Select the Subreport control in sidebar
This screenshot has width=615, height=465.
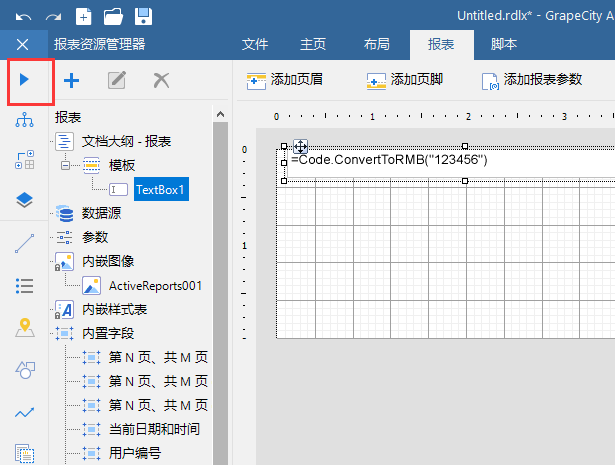point(24,454)
